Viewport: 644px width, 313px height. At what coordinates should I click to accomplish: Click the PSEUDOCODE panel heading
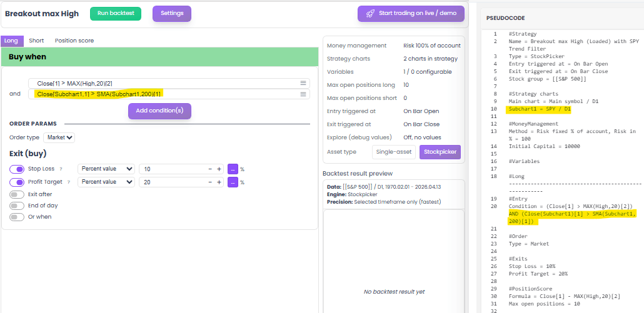coord(505,18)
